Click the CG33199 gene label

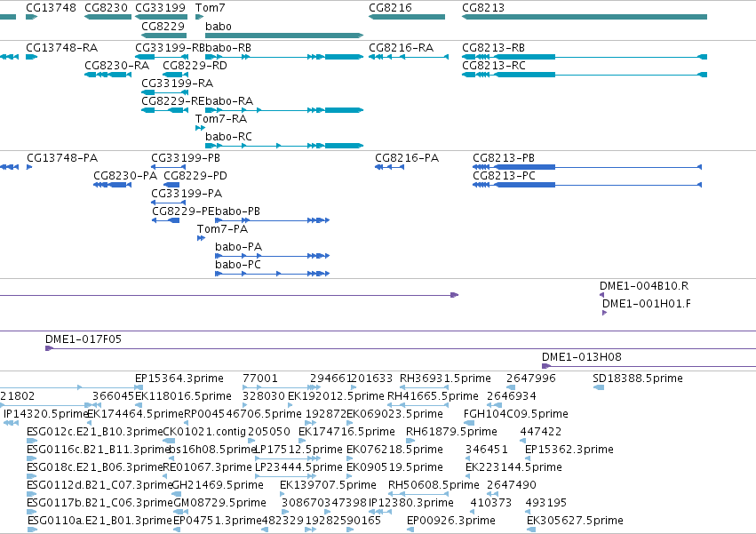point(160,8)
